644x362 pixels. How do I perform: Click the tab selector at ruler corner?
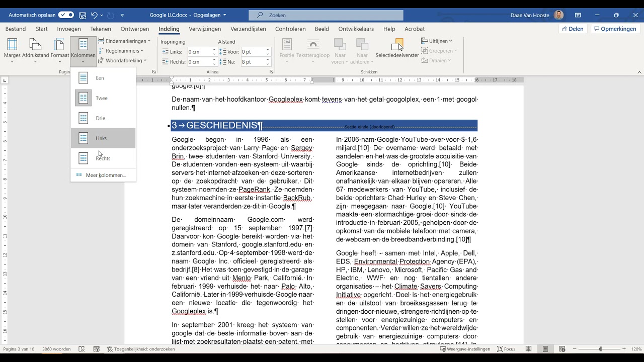pos(5,80)
